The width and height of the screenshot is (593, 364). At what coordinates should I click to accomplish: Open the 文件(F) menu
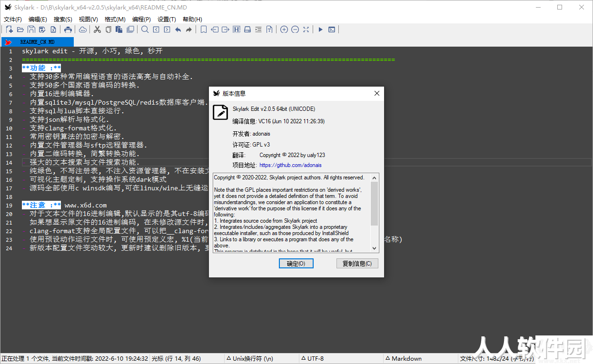pyautogui.click(x=13, y=20)
